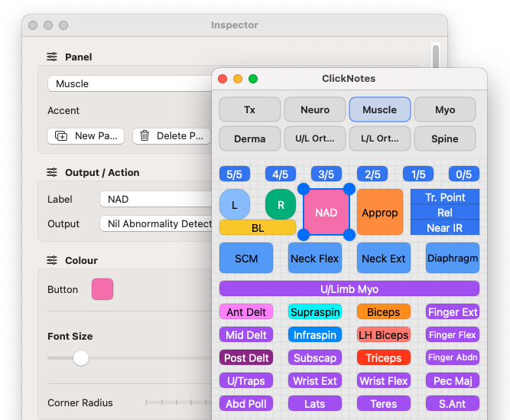Click the Tr. Point button
This screenshot has height=420, width=510.
(x=445, y=197)
